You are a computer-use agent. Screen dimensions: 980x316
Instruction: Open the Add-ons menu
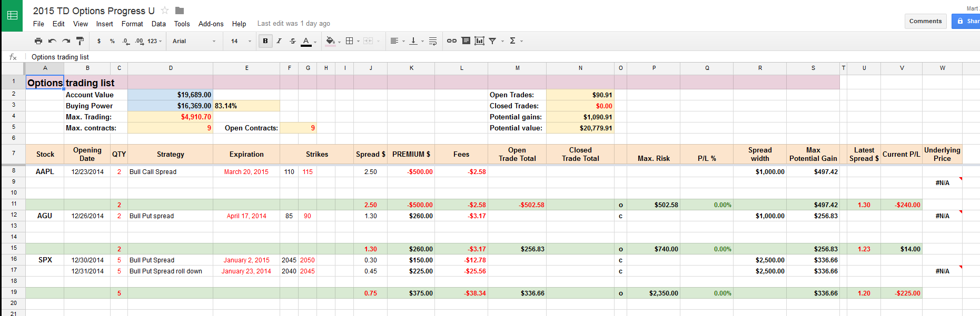211,24
